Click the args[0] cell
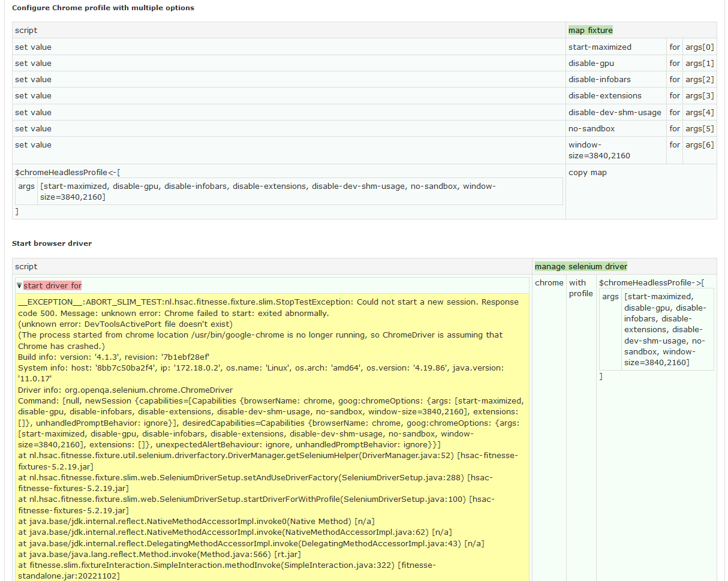The height and width of the screenshot is (581, 728). (x=700, y=47)
